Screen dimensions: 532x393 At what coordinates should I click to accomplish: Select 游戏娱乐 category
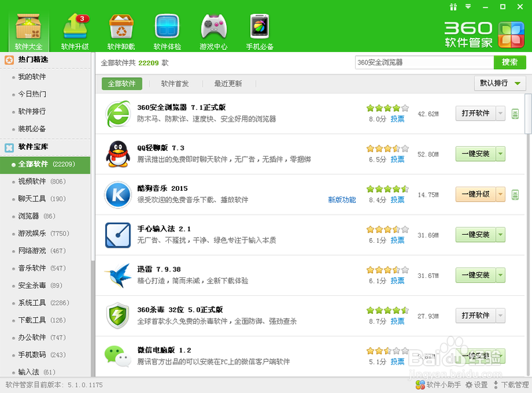tap(43, 233)
